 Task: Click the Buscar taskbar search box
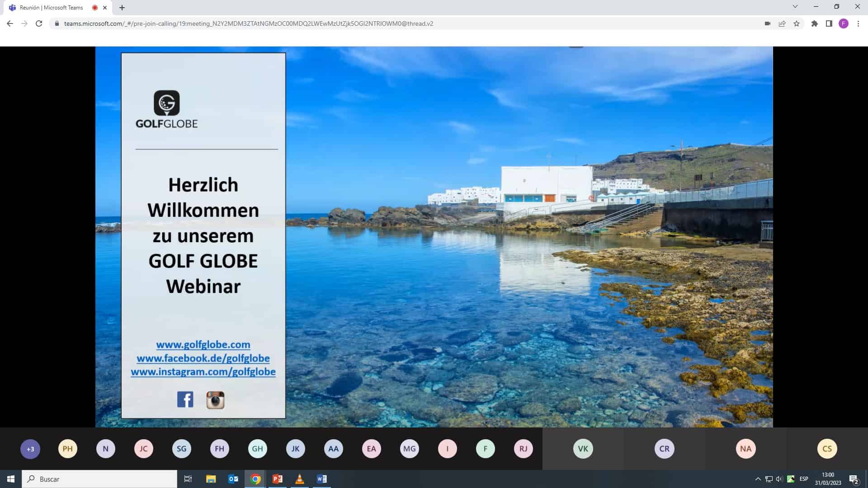tap(99, 479)
